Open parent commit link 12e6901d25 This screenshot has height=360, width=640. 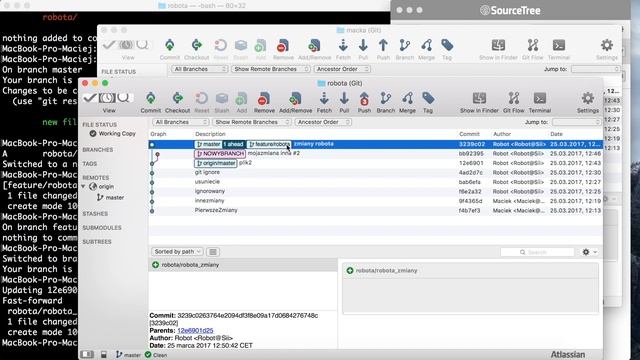[x=195, y=331]
